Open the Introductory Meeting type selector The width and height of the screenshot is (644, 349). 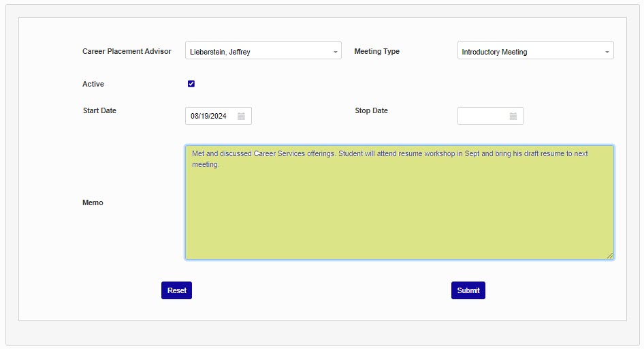(x=531, y=51)
